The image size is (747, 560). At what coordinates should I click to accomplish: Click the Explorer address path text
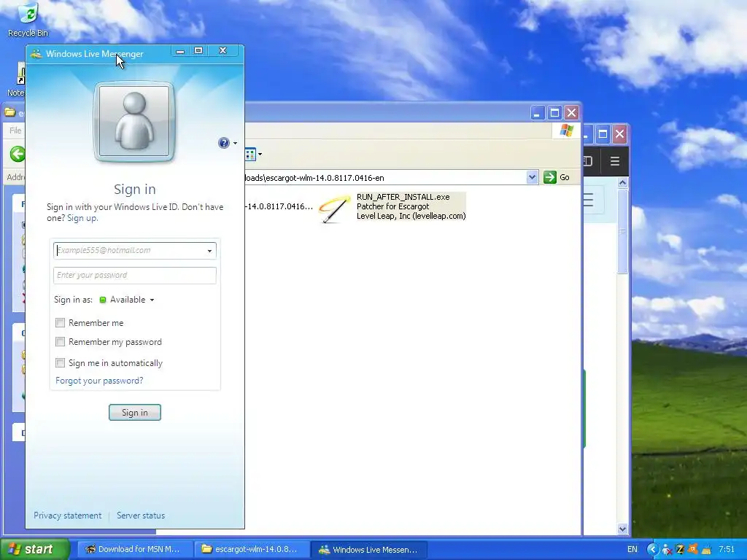click(x=314, y=178)
